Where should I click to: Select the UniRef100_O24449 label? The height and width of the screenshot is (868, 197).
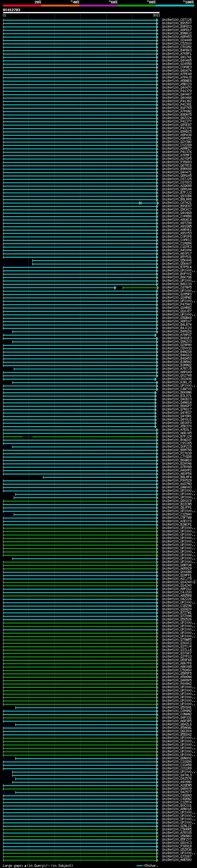(x=177, y=40)
